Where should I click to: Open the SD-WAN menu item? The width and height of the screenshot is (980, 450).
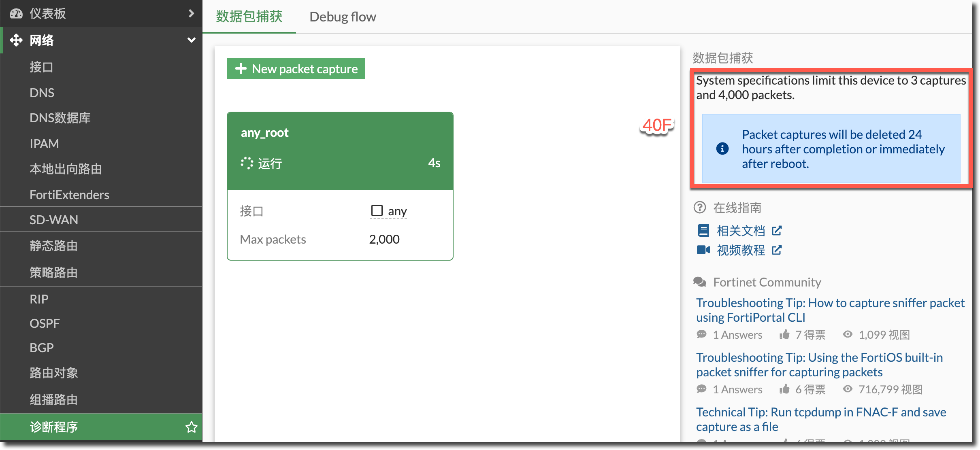coord(54,220)
